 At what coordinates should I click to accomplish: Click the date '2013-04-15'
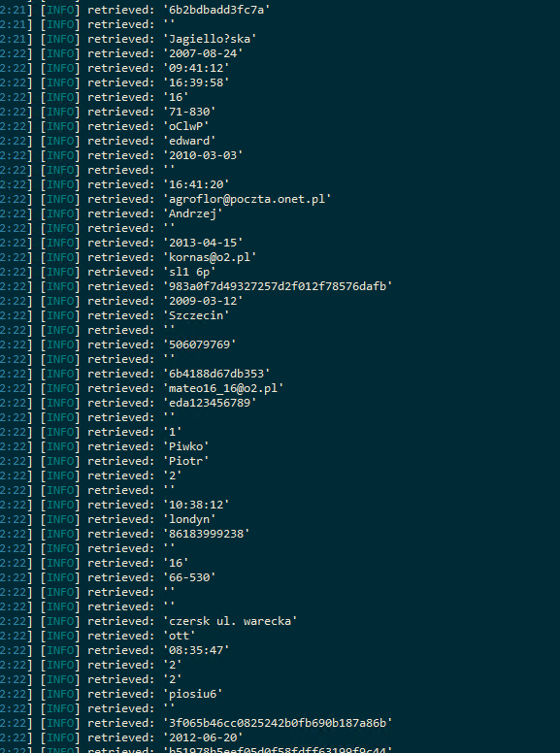pyautogui.click(x=203, y=243)
